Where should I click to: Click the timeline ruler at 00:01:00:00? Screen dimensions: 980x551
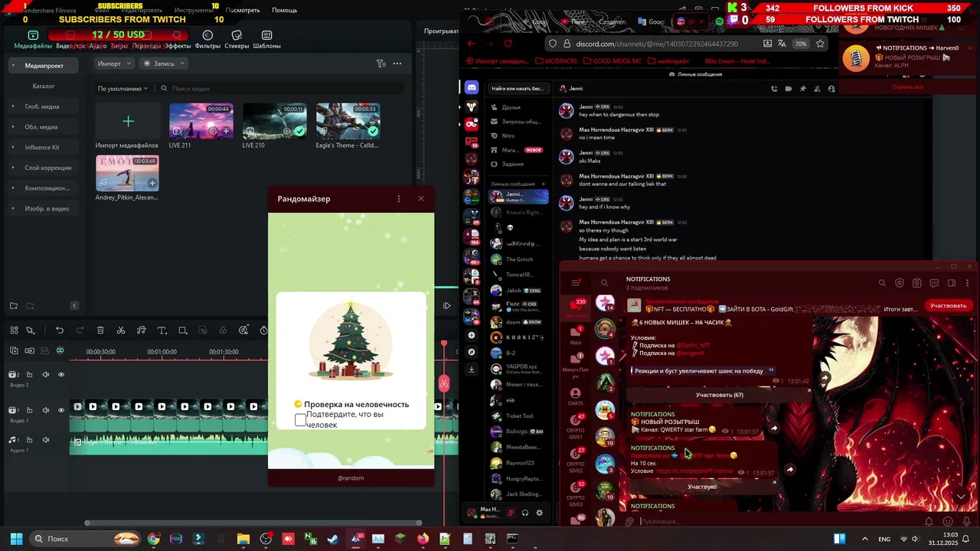tap(162, 352)
